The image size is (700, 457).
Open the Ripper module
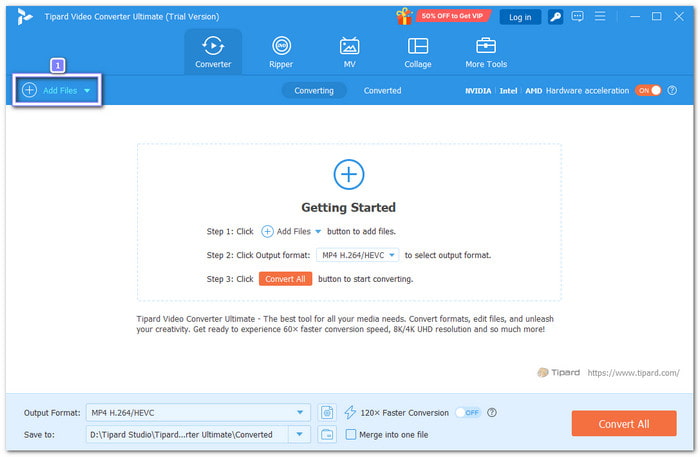(x=281, y=52)
